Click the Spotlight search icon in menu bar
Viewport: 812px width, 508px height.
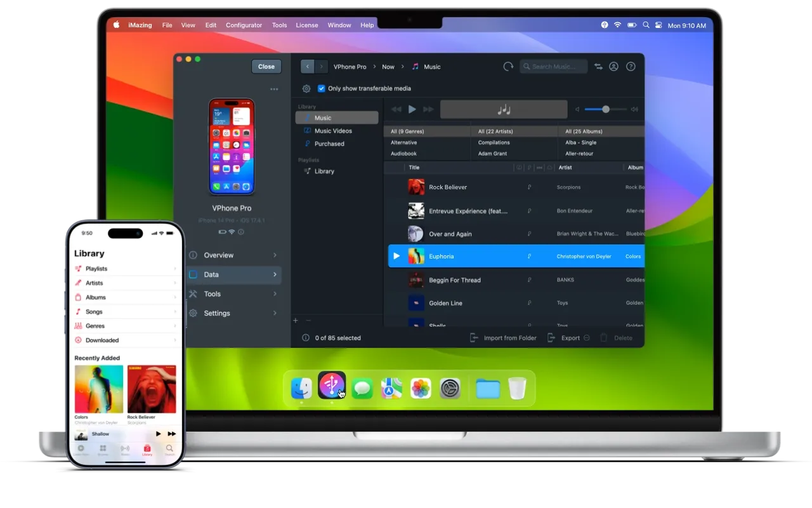[646, 25]
